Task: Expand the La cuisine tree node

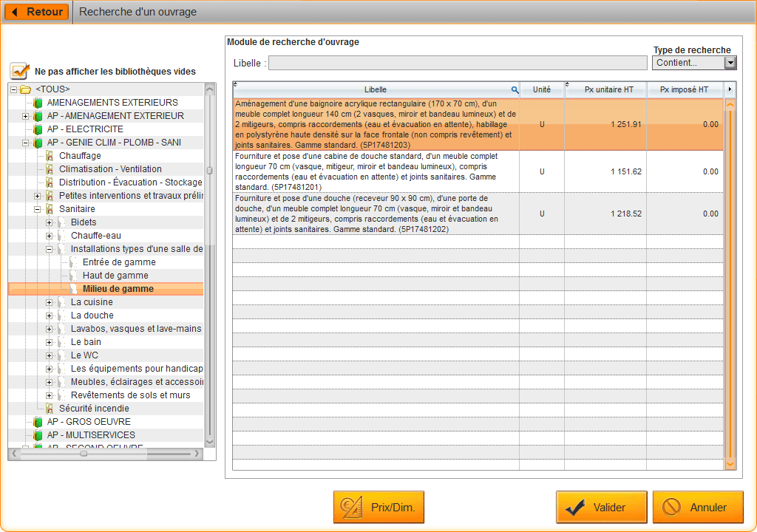Action: [x=50, y=302]
